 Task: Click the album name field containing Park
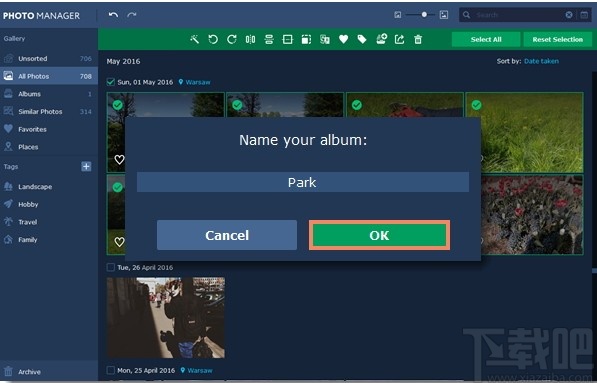303,182
